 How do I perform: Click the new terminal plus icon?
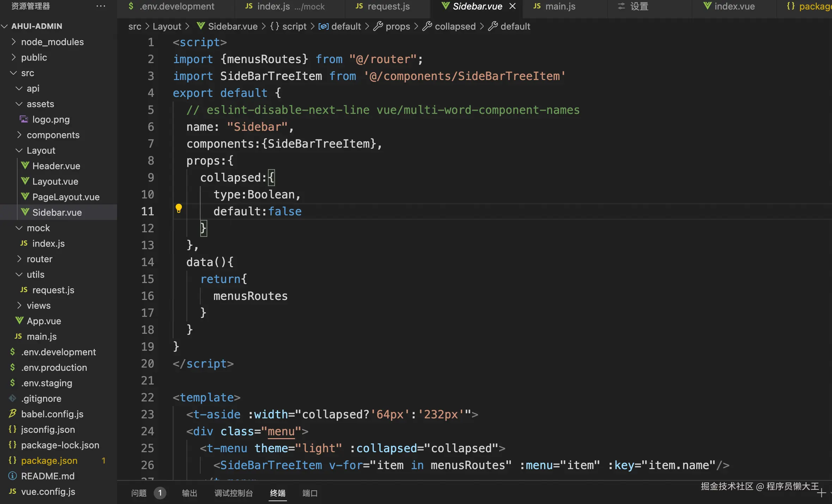tap(821, 493)
